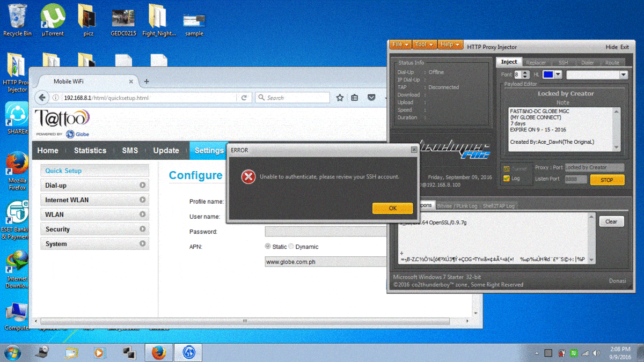Open the media player taskbar icon

(x=99, y=352)
